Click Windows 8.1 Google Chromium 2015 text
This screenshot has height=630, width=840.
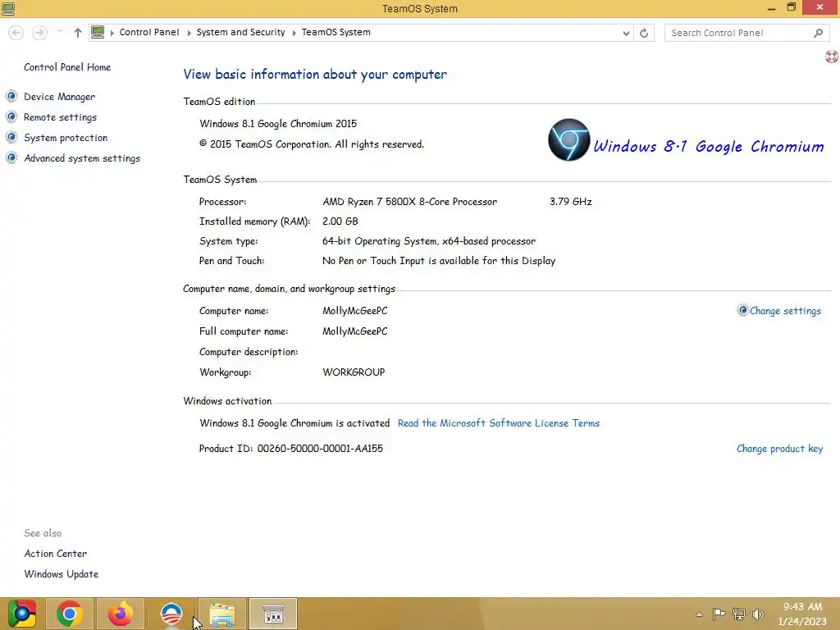[278, 124]
